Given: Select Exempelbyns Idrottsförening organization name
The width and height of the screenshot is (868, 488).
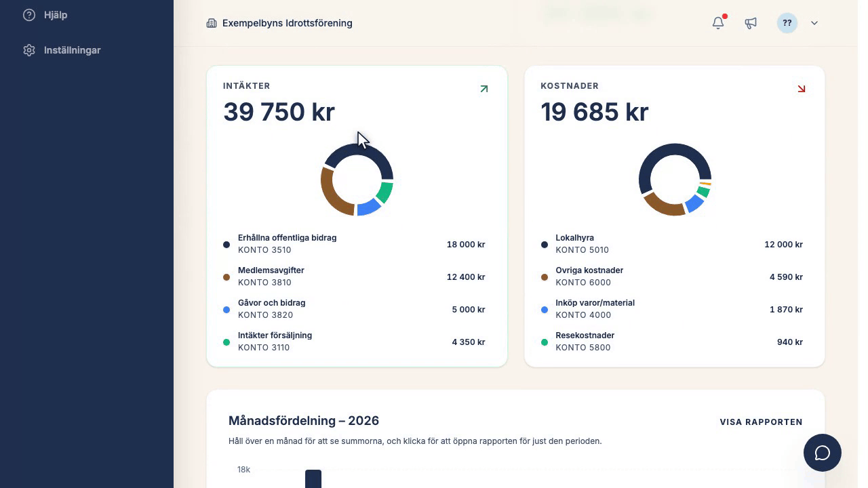Looking at the screenshot, I should point(288,23).
